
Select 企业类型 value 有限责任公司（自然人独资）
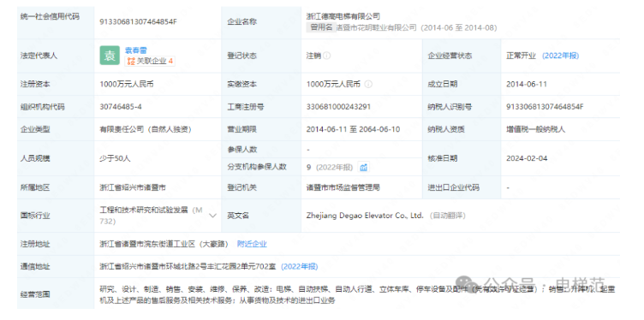tap(146, 129)
